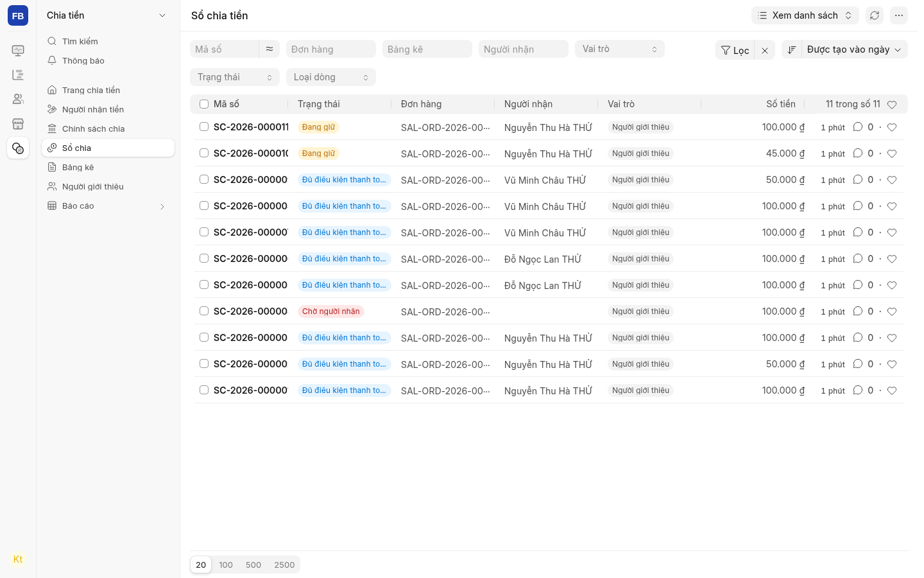Clear filters with the X icon
Screen dimensions: 924x578
765,50
